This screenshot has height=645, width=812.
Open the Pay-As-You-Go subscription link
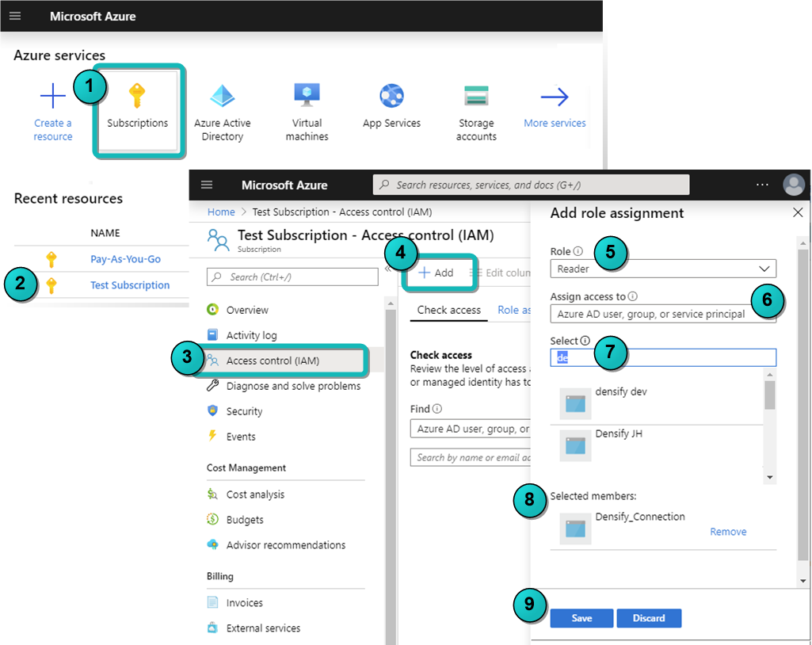click(x=125, y=259)
